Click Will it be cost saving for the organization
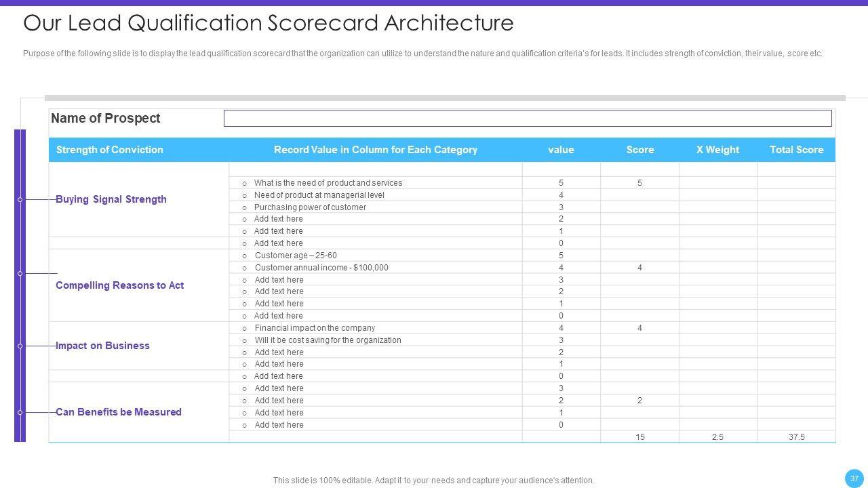The height and width of the screenshot is (488, 868). [x=328, y=340]
